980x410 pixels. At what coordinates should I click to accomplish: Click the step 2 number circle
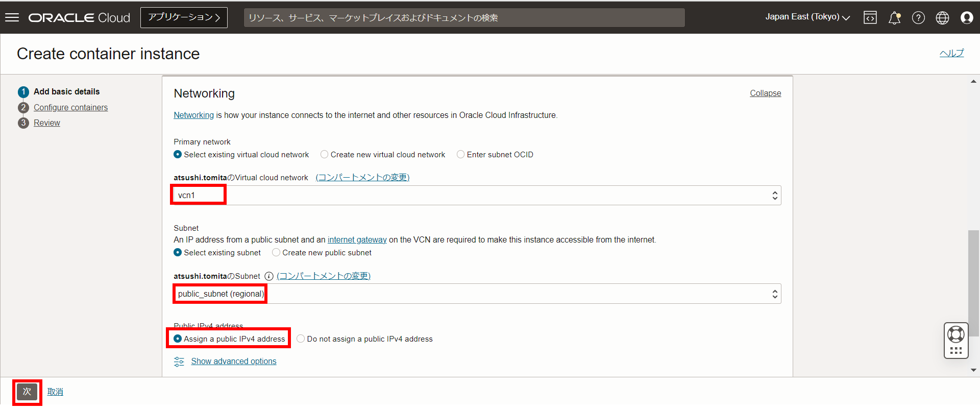tap(23, 108)
